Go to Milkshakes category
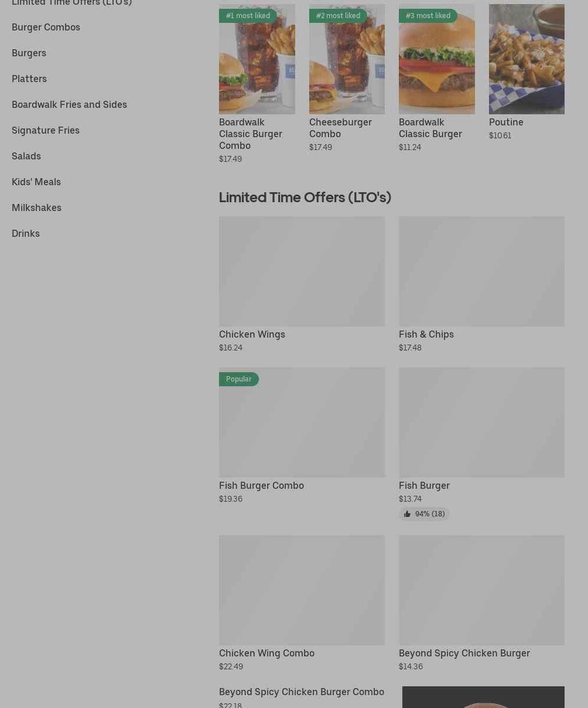This screenshot has height=708, width=588. 36,207
